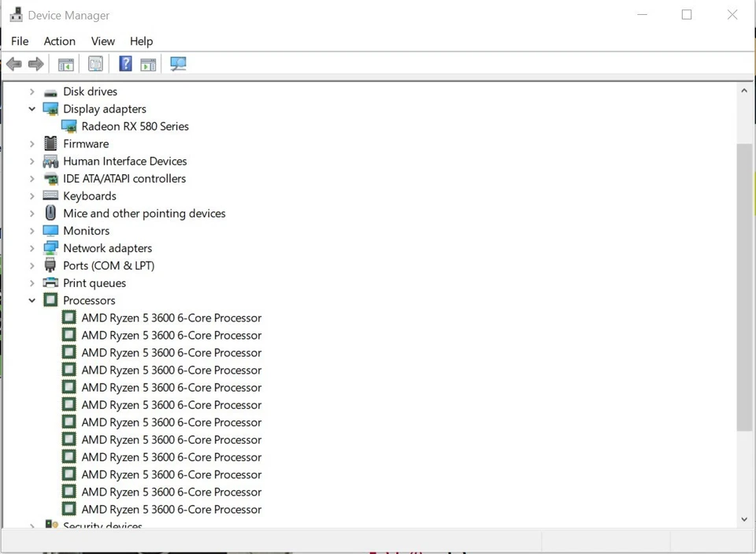756x554 pixels.
Task: Click the Human Interface Devices icon
Action: [x=50, y=162]
